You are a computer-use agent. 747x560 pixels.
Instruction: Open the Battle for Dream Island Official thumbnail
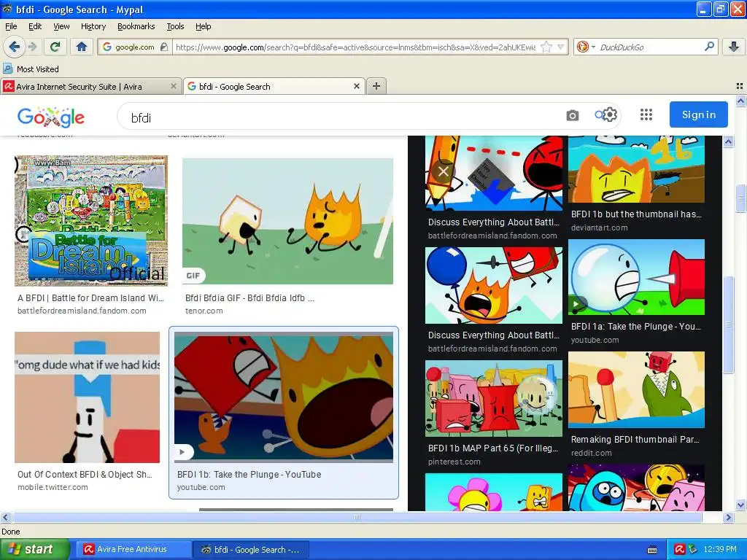[x=91, y=220]
